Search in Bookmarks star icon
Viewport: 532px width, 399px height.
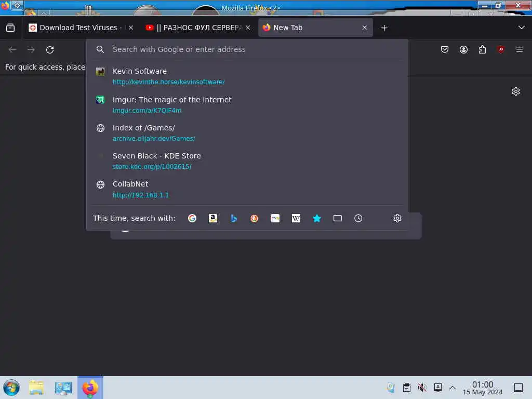pyautogui.click(x=317, y=218)
